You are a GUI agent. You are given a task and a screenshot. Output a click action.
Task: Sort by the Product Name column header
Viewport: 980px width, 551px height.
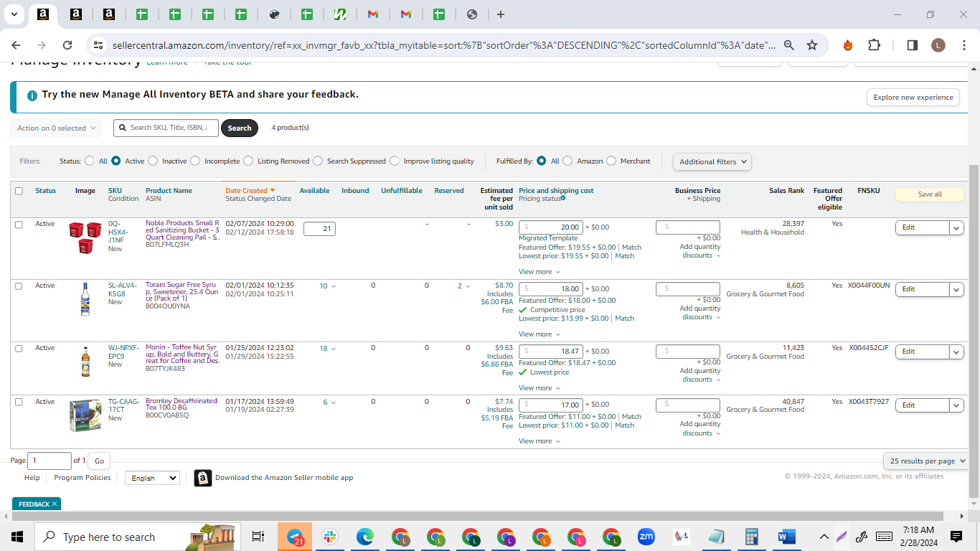tap(169, 191)
